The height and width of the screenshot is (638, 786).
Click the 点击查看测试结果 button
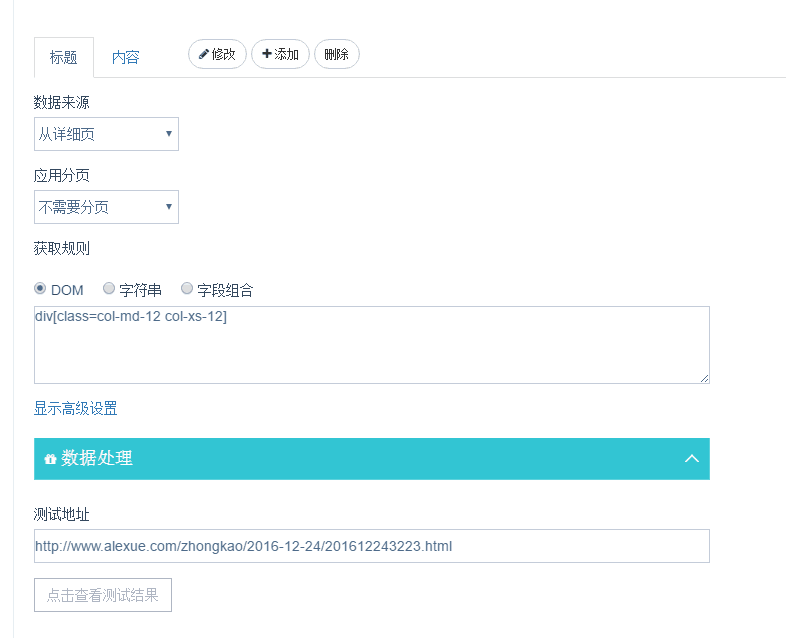pyautogui.click(x=103, y=595)
